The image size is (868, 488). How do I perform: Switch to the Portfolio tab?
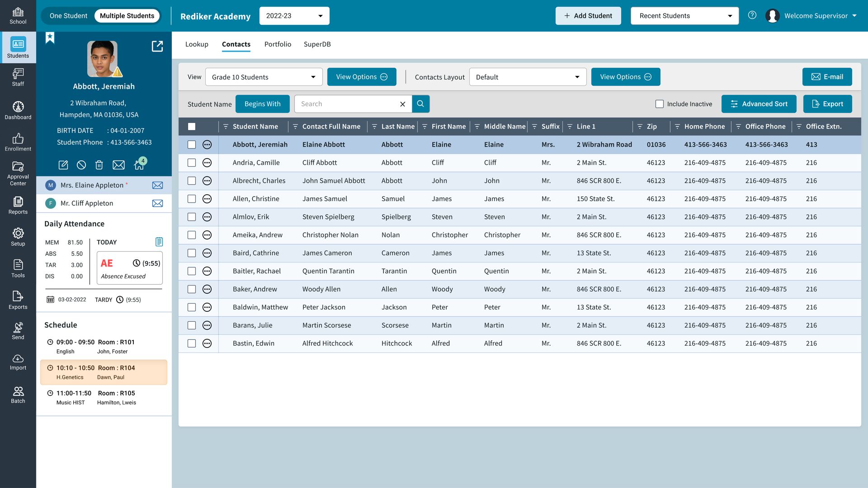pyautogui.click(x=278, y=44)
